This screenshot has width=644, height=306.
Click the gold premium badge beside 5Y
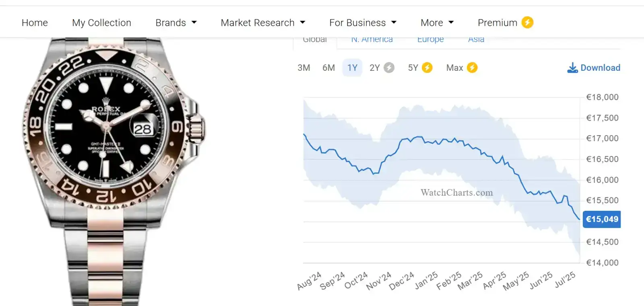(427, 68)
